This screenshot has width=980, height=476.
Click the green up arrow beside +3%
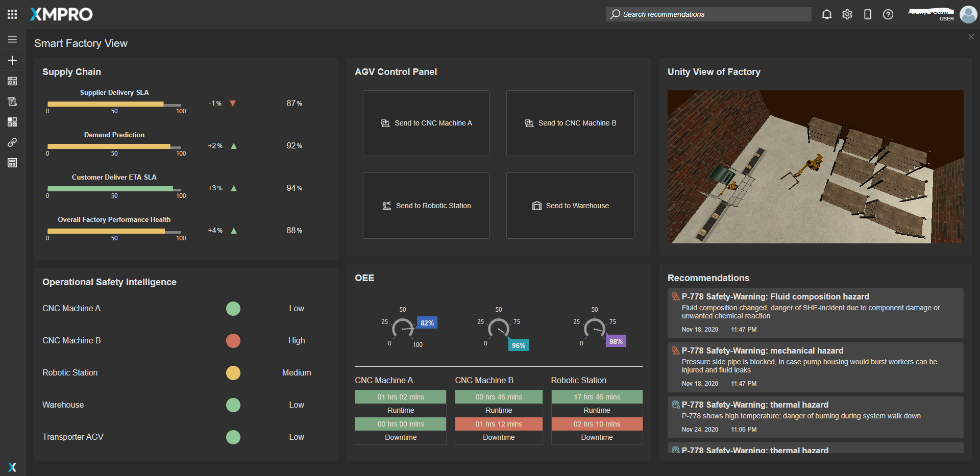pyautogui.click(x=234, y=188)
